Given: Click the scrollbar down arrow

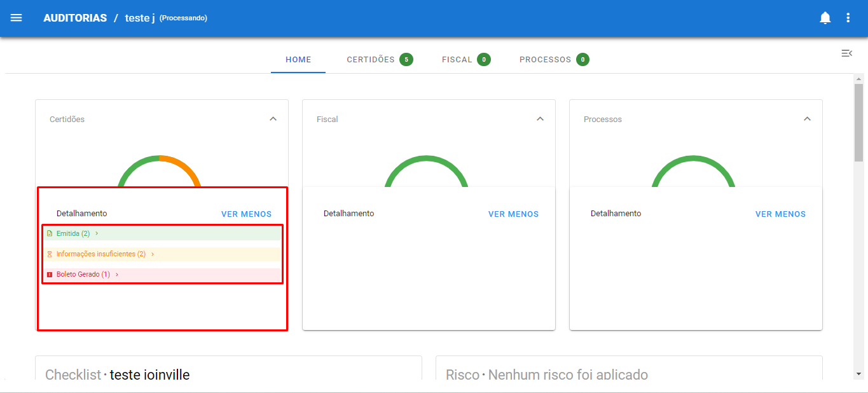Looking at the screenshot, I should (858, 374).
